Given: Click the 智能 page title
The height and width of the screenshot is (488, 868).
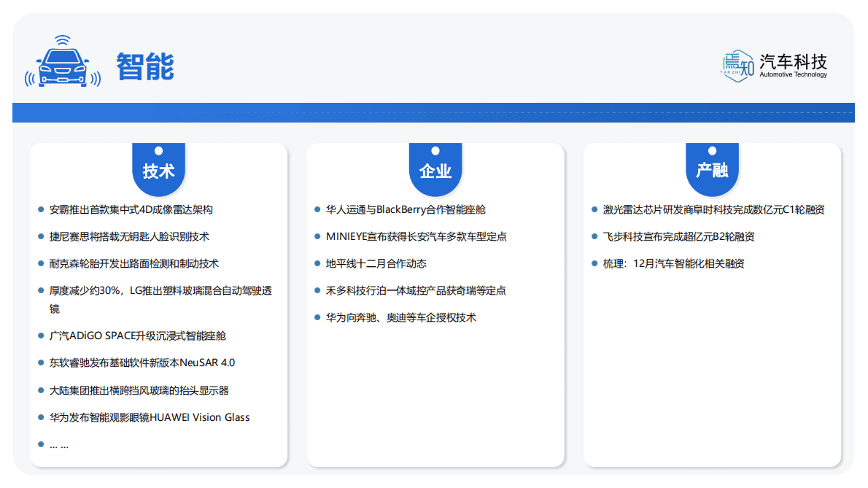Looking at the screenshot, I should click(x=145, y=67).
